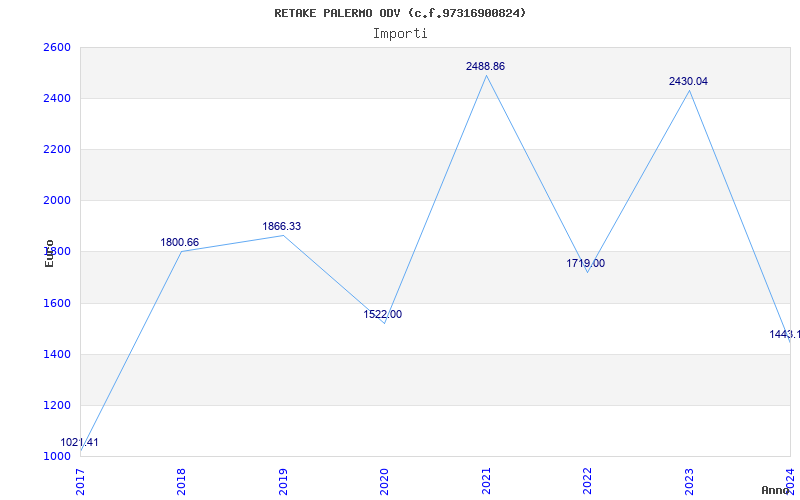Select the 1400 y-axis label
The height and width of the screenshot is (500, 800).
click(x=57, y=354)
